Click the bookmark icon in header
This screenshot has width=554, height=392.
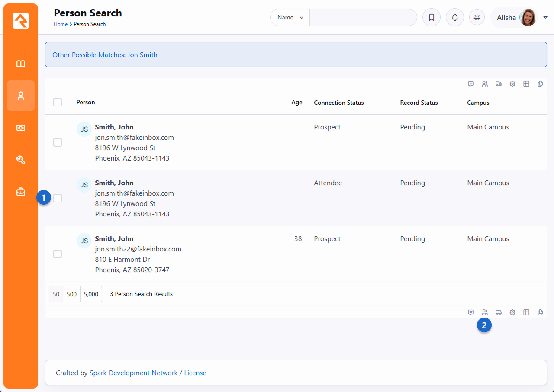(432, 18)
